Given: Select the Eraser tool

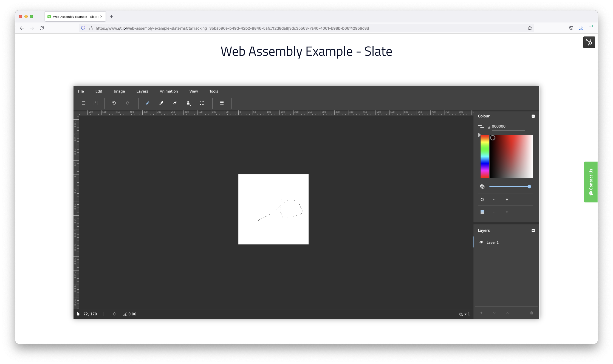Looking at the screenshot, I should [x=175, y=103].
